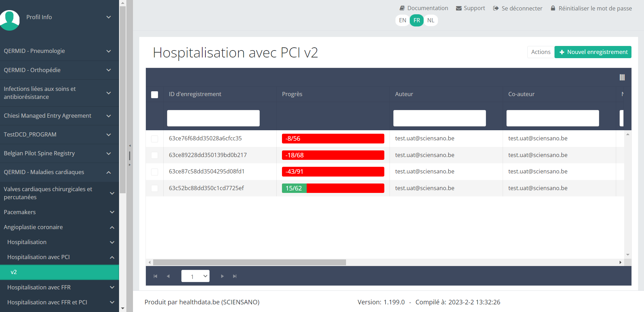Toggle the select-all header checkbox
644x312 pixels.
(155, 95)
